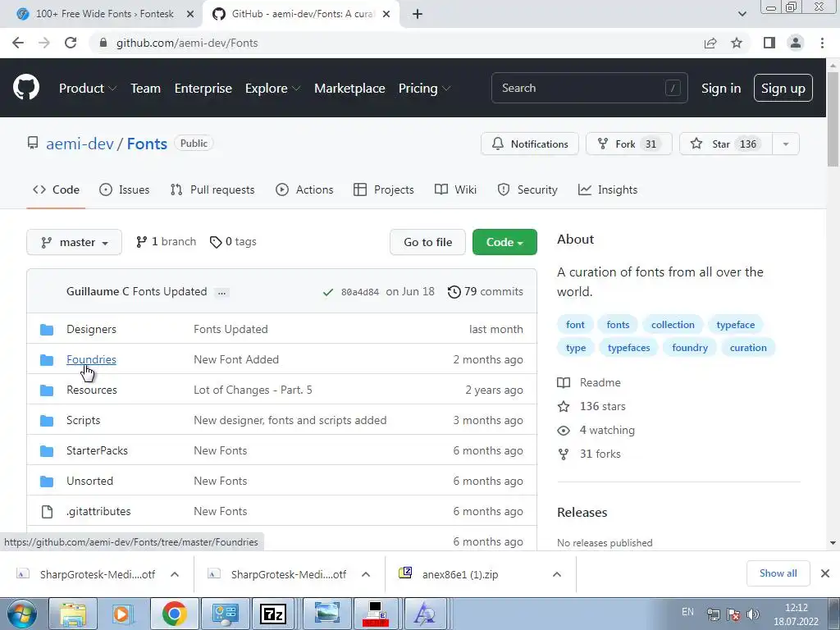The image size is (840, 630).
Task: Click the Sign in link
Action: (x=721, y=89)
